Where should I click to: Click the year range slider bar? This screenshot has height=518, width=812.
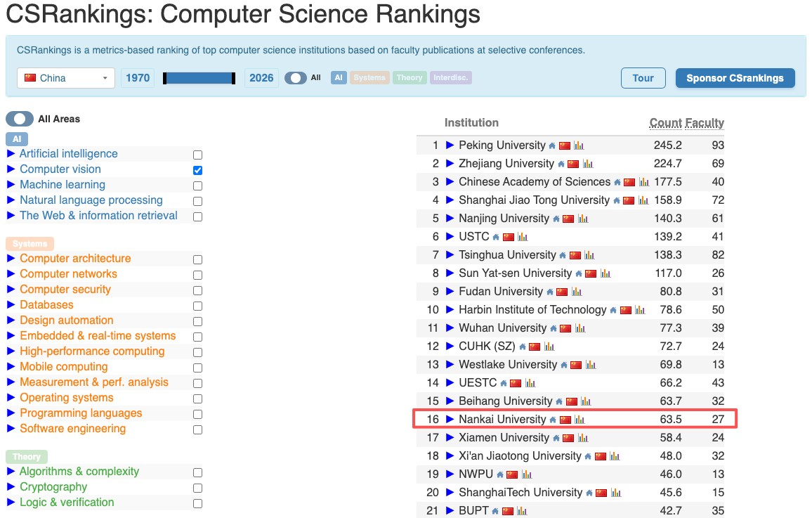coord(199,78)
